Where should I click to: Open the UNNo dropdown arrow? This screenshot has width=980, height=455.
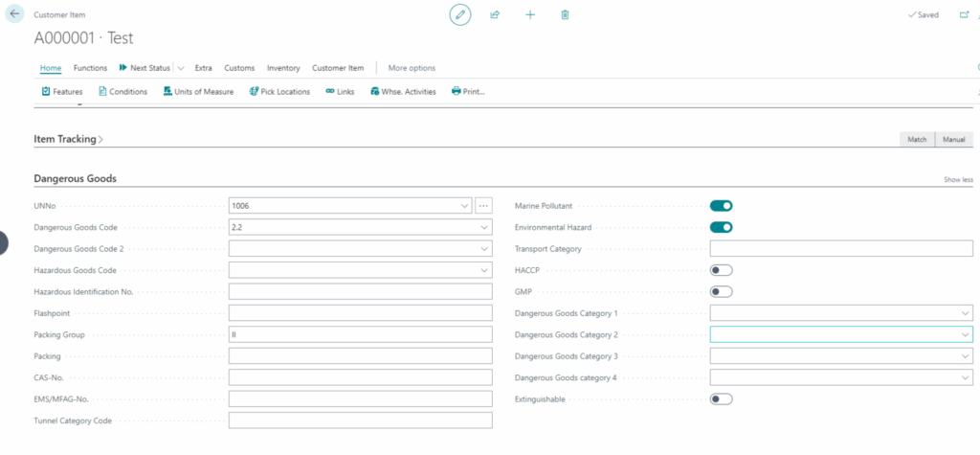coord(464,205)
